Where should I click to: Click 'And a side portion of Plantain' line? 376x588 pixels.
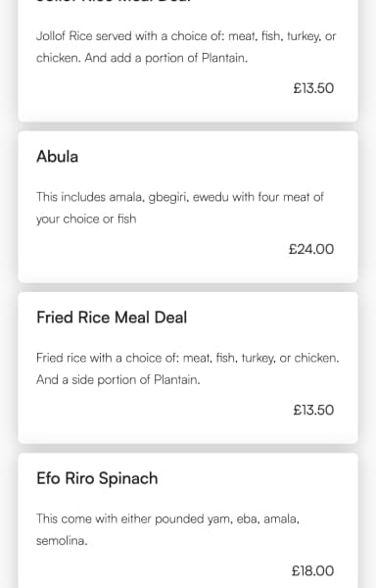click(118, 379)
